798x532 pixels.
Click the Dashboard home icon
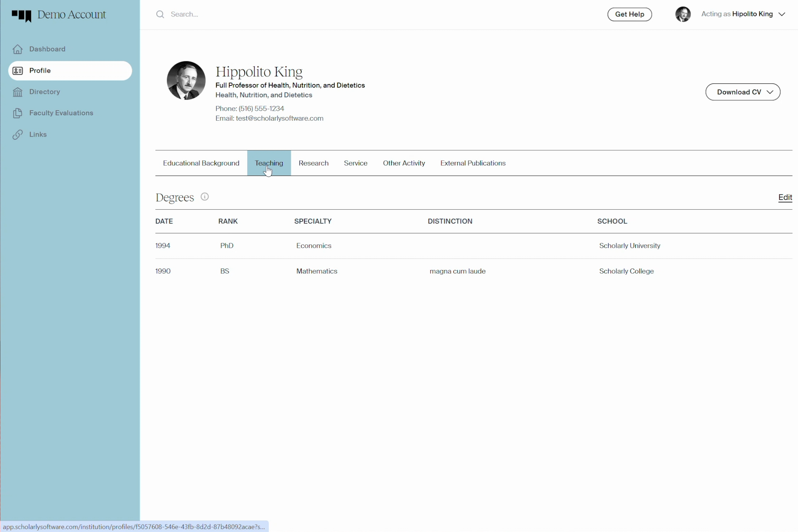[17, 49]
